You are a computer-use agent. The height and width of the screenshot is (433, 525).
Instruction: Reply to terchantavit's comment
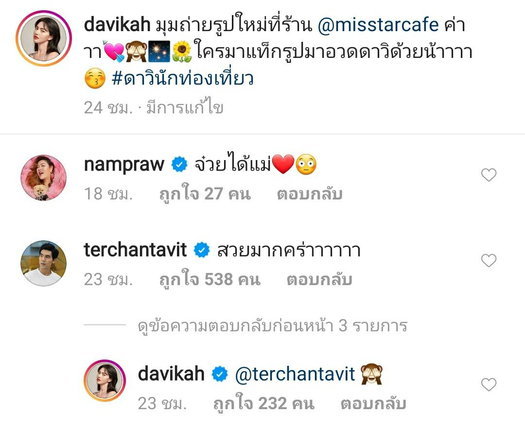[319, 279]
